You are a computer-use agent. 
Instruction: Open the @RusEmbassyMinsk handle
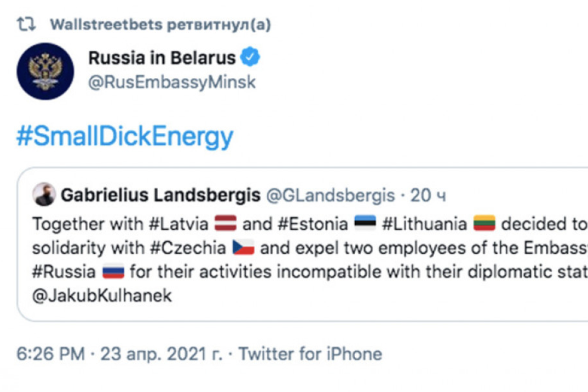[x=171, y=82]
